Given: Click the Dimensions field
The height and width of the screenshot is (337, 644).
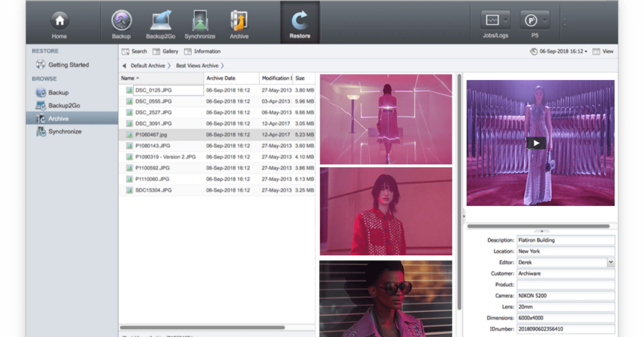Looking at the screenshot, I should [x=566, y=318].
